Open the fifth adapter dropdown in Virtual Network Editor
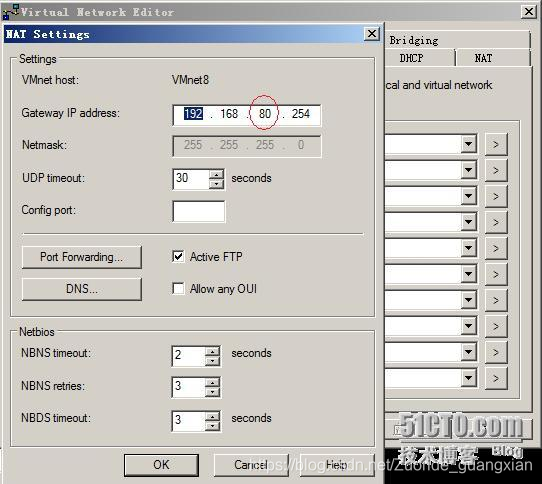 (x=468, y=248)
